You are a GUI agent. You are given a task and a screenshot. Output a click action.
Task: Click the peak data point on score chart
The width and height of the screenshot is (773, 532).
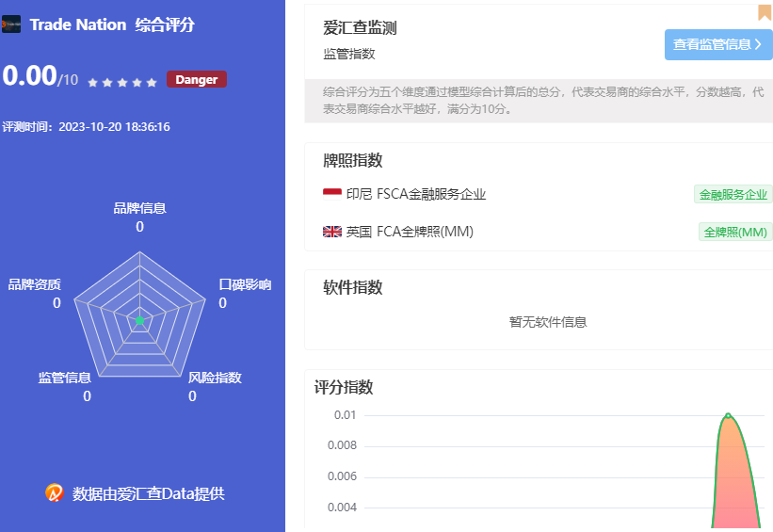tap(728, 415)
